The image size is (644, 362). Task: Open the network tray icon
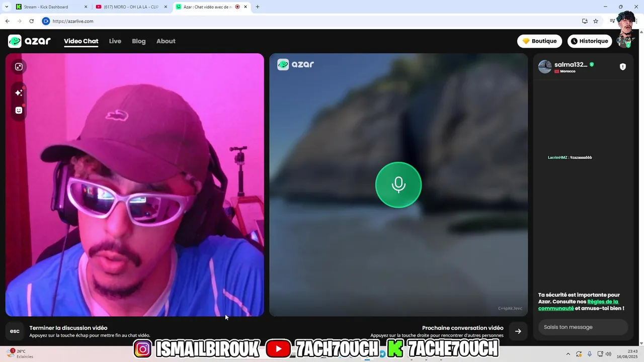point(600,354)
